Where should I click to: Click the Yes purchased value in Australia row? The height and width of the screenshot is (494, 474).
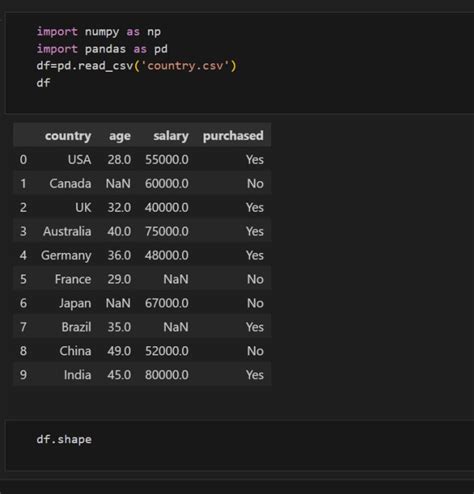(x=255, y=231)
